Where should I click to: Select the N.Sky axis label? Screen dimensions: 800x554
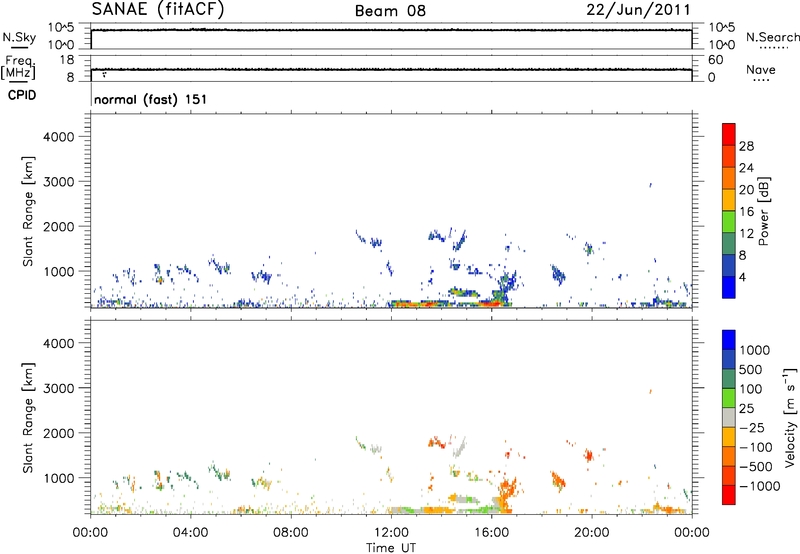[x=19, y=37]
